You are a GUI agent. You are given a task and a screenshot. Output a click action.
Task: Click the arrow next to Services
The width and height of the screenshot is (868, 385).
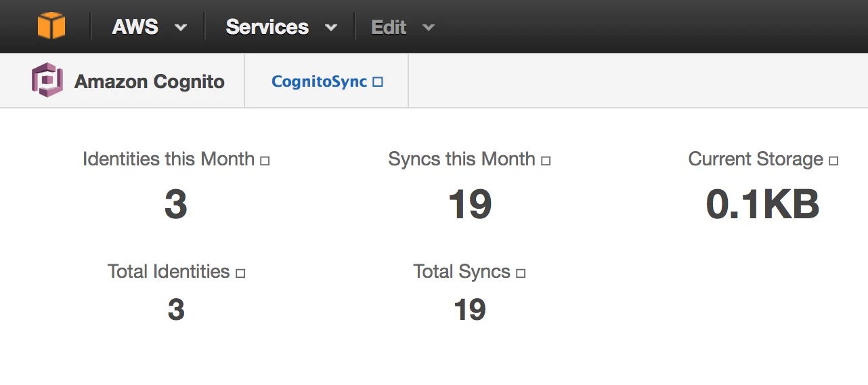[x=330, y=28]
